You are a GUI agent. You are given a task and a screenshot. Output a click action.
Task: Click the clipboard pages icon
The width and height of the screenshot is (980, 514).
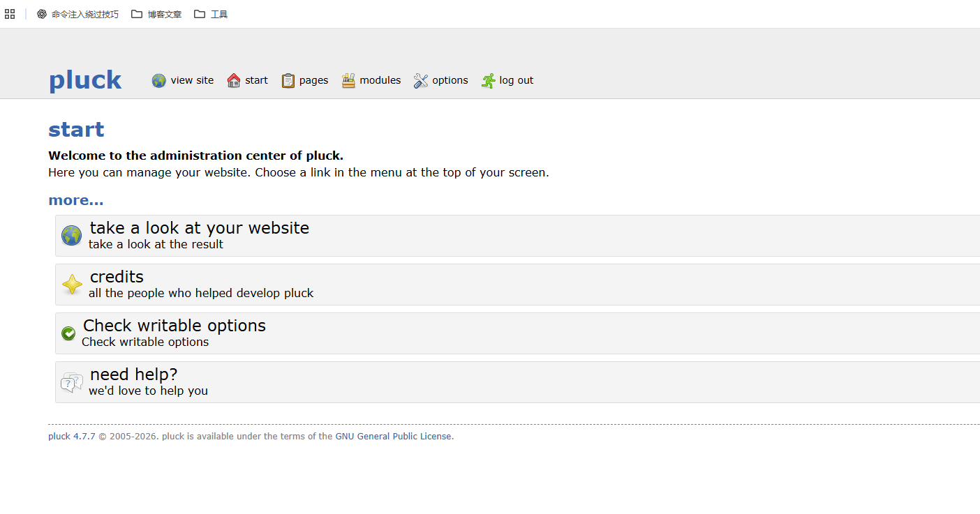[x=288, y=81]
